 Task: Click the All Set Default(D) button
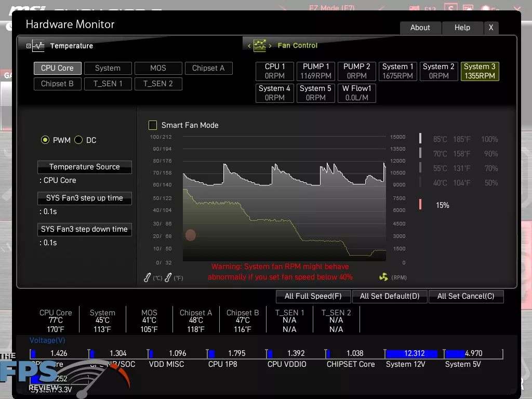click(390, 296)
